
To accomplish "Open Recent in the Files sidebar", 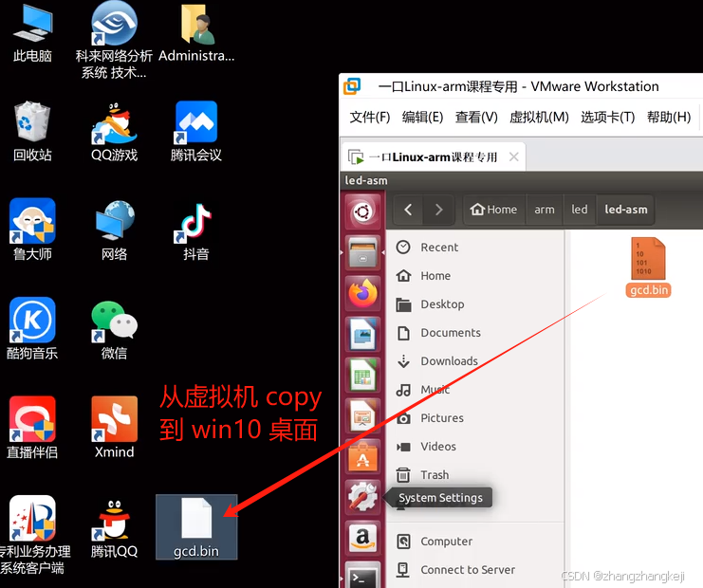I will tap(474, 248).
